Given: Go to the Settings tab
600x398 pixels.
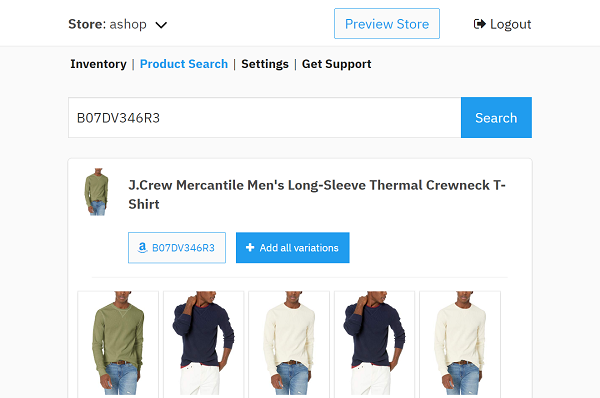Looking at the screenshot, I should 265,64.
